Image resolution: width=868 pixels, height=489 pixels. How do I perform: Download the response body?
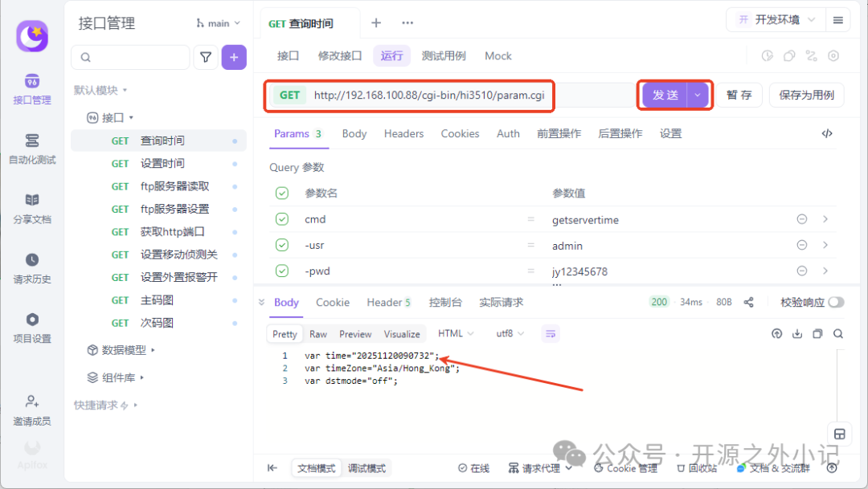point(797,333)
